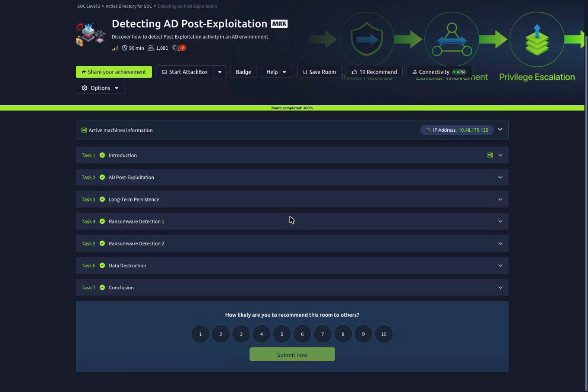Click the room logo icon beside the title
Image resolution: width=588 pixels, height=392 pixels.
[x=91, y=35]
